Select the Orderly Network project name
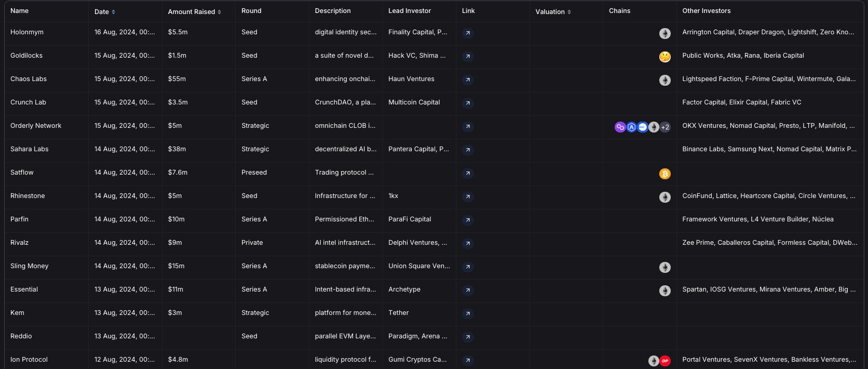Image resolution: width=868 pixels, height=369 pixels. (36, 126)
